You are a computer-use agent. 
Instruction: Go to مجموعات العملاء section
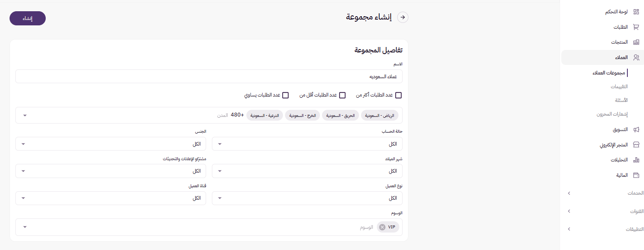click(609, 72)
